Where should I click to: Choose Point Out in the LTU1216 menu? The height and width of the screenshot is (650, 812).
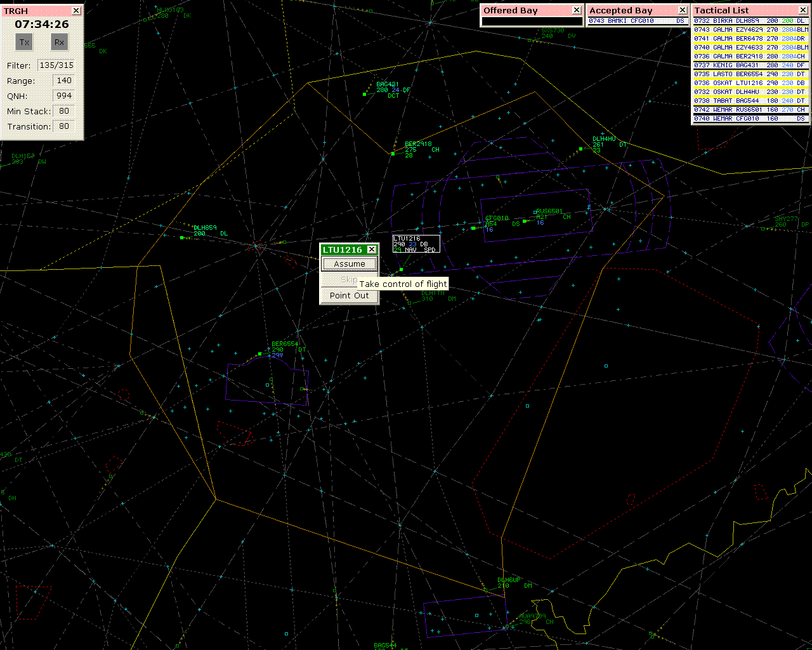[x=349, y=296]
